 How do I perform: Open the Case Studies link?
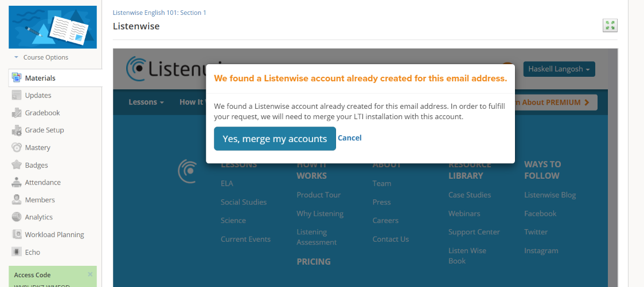[x=470, y=195]
